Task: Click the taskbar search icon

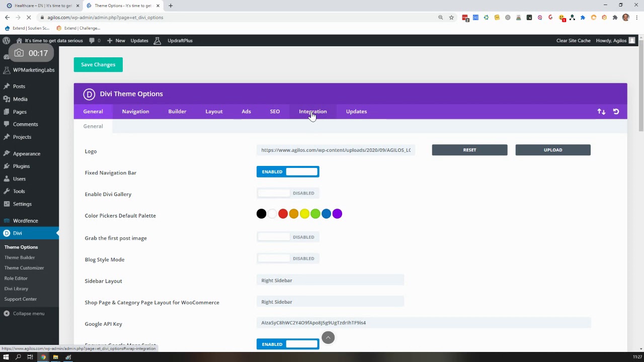Action: tap(18, 357)
